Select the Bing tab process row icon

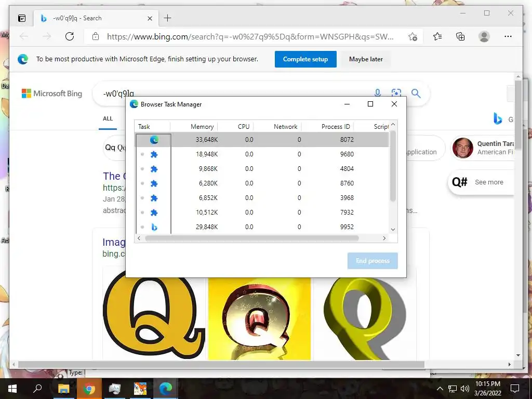154,227
